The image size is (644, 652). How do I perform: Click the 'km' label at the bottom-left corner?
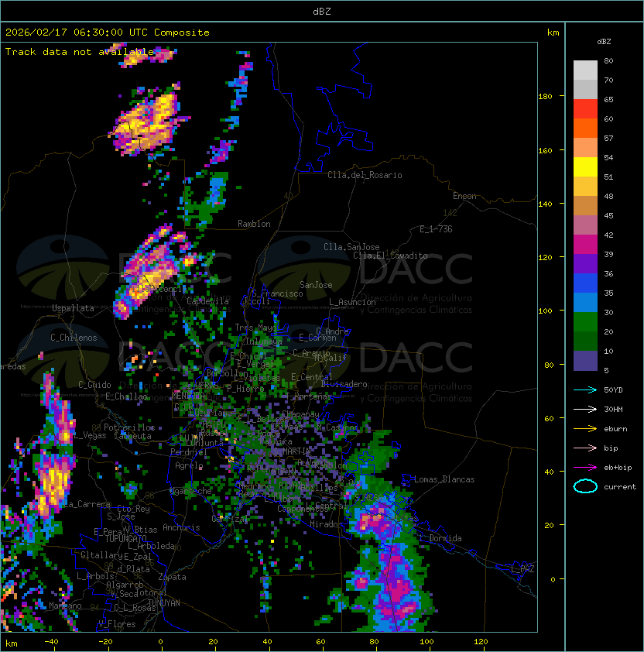[12, 643]
